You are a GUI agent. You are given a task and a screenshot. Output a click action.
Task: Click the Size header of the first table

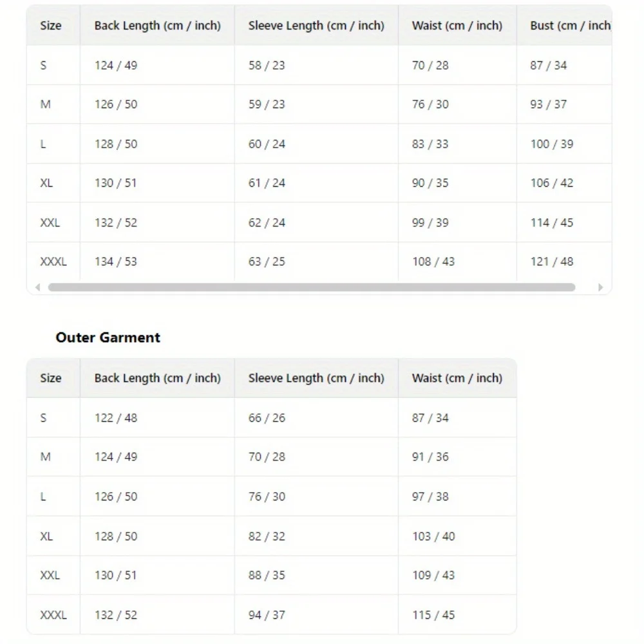pyautogui.click(x=51, y=26)
